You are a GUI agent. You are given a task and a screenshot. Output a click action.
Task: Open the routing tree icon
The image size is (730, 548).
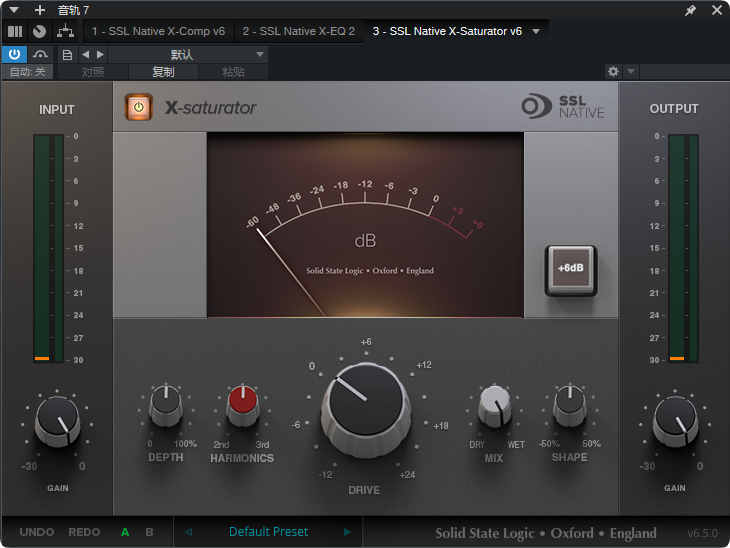[65, 31]
